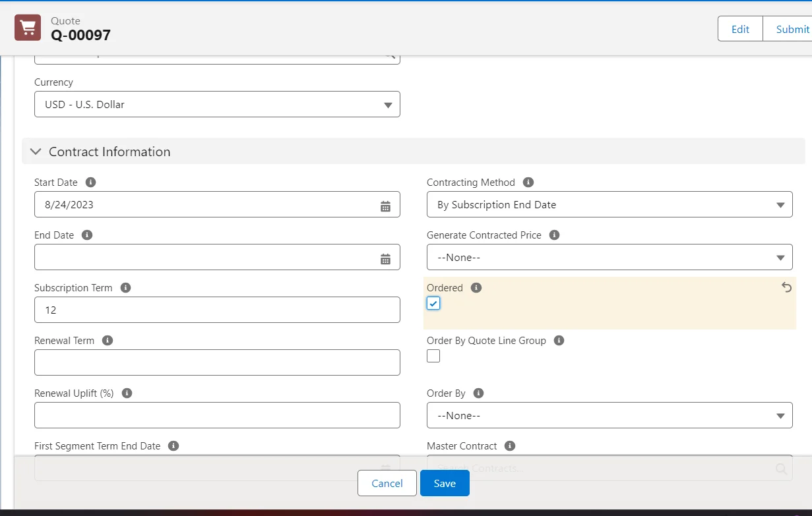Click the Renewal Uplift info icon

pos(126,393)
